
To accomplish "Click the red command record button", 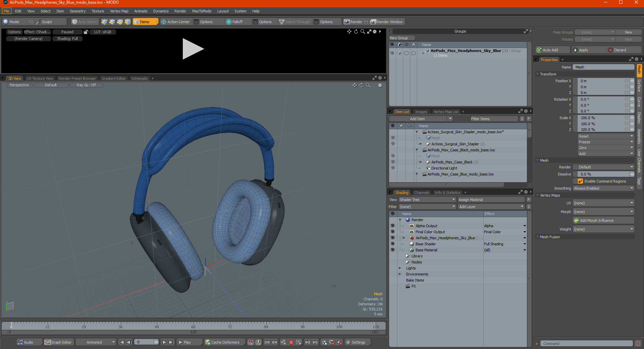I will point(638,344).
